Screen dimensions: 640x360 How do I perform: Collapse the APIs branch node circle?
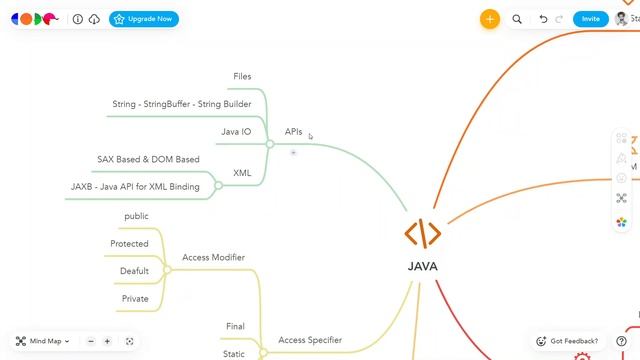pyautogui.click(x=270, y=144)
